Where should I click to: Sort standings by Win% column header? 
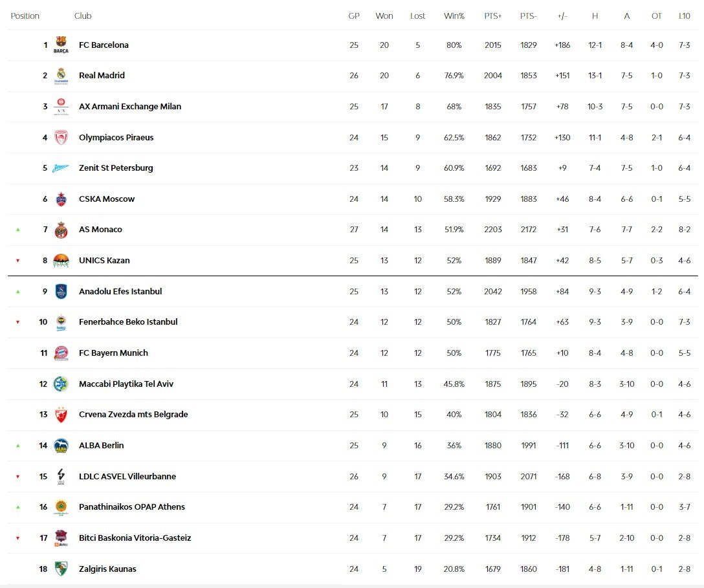click(454, 16)
